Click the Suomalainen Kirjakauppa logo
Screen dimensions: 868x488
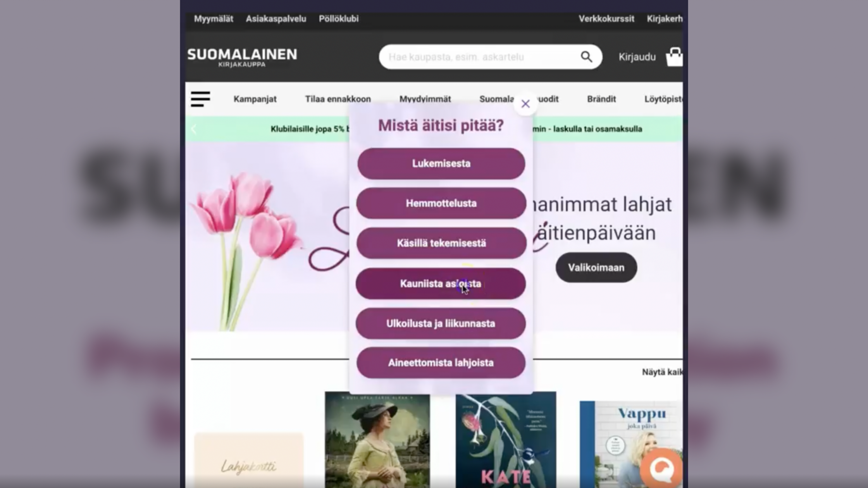point(242,57)
